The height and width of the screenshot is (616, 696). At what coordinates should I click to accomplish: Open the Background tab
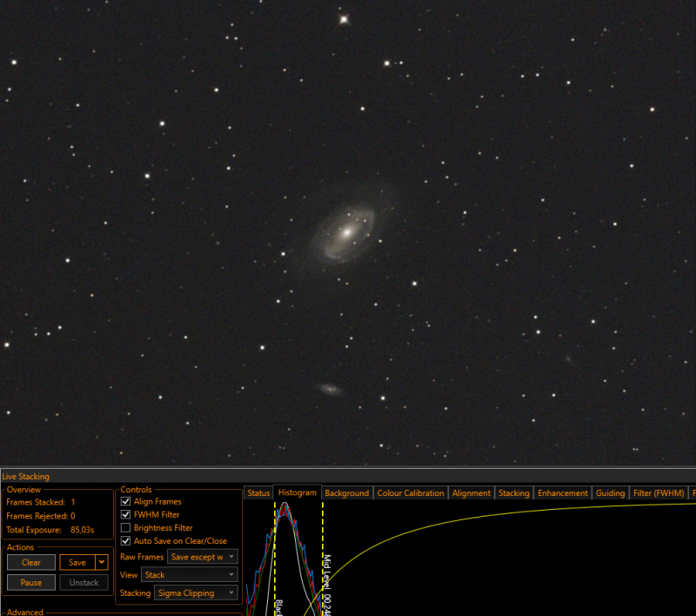coord(346,493)
